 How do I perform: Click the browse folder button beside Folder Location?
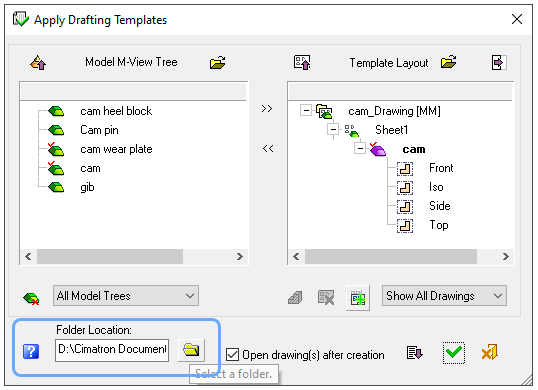click(x=191, y=350)
